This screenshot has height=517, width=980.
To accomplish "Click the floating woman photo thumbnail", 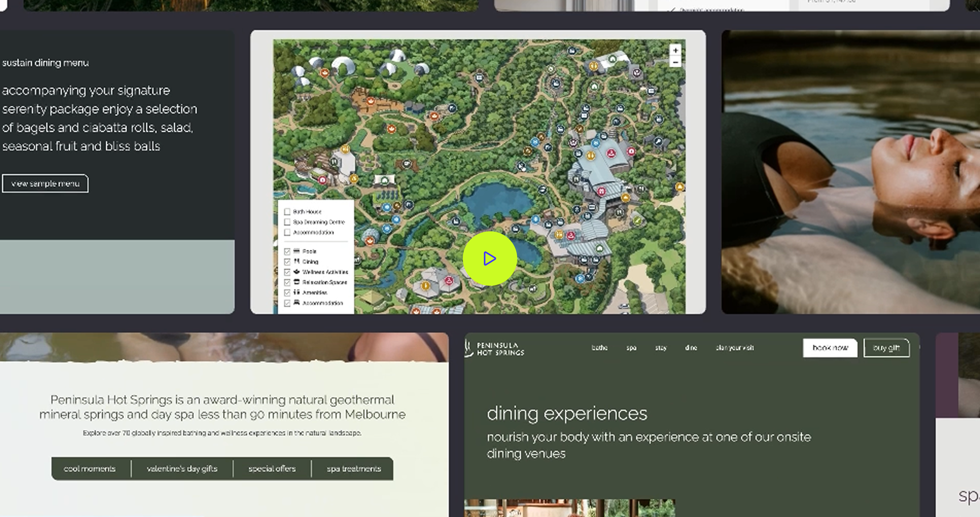I will pyautogui.click(x=851, y=172).
